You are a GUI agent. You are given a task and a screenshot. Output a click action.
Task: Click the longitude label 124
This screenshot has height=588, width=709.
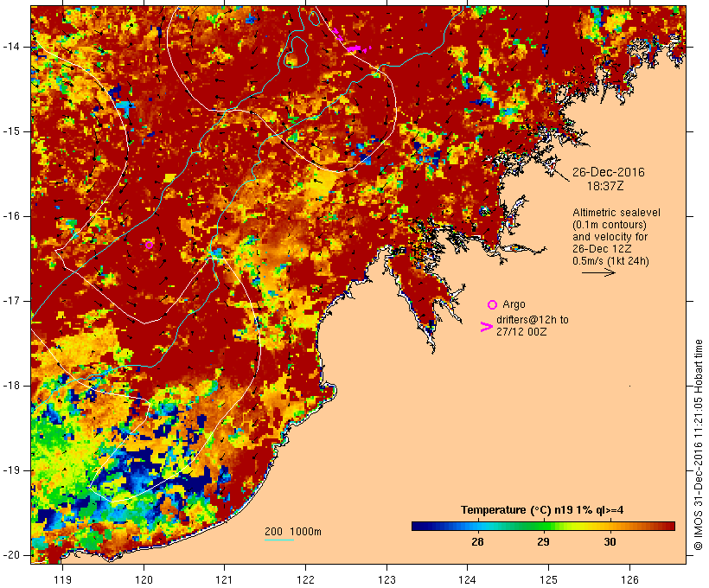pyautogui.click(x=467, y=579)
